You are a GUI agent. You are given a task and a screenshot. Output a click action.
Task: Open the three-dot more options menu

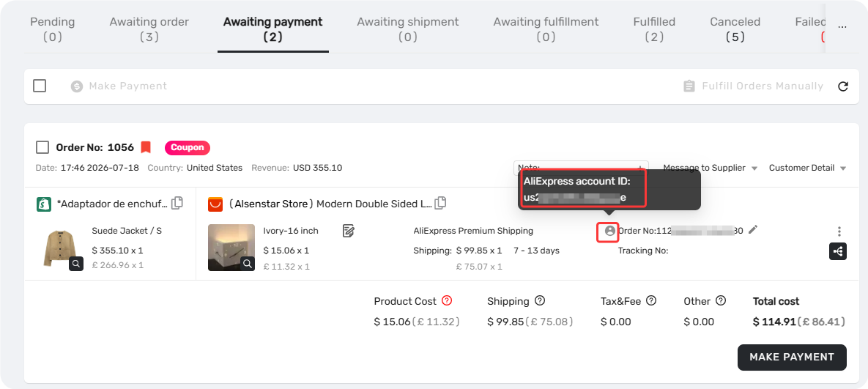pyautogui.click(x=839, y=231)
